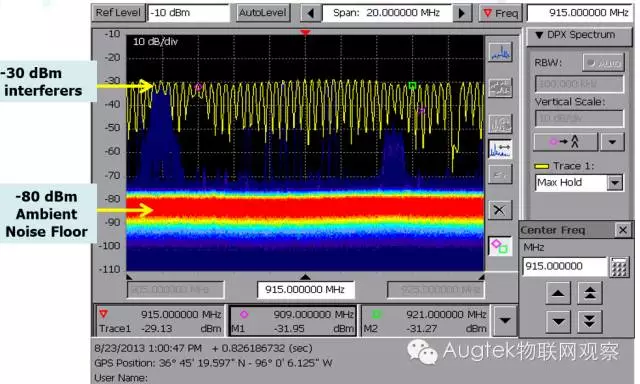The width and height of the screenshot is (640, 384).
Task: Click the X clear icon beside the graph
Action: coord(500,210)
